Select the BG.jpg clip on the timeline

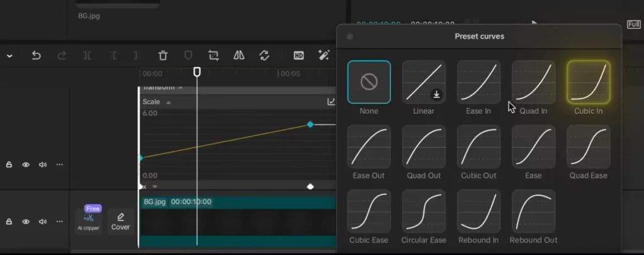[x=237, y=221]
